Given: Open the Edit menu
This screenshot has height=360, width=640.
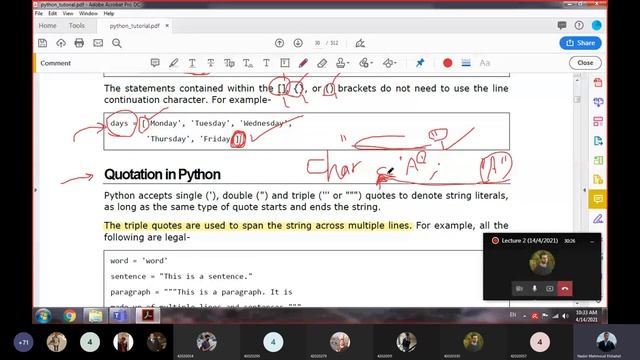Looking at the screenshot, I should click(53, 13).
